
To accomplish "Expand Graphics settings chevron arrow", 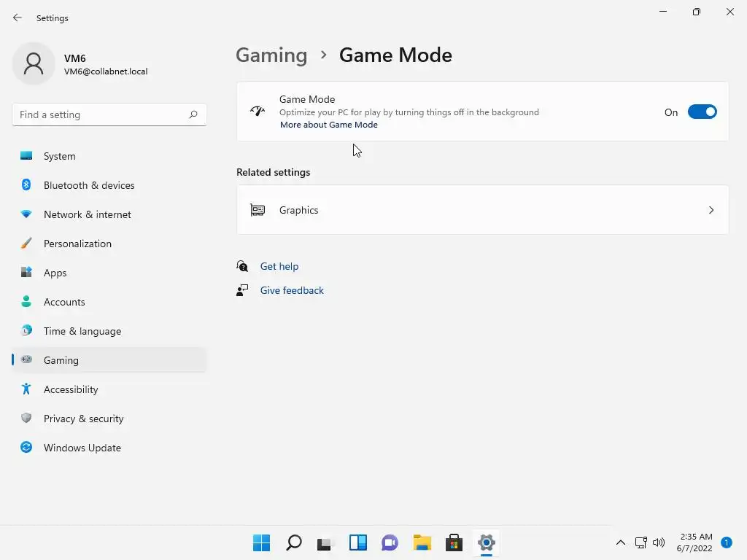I will pos(711,210).
